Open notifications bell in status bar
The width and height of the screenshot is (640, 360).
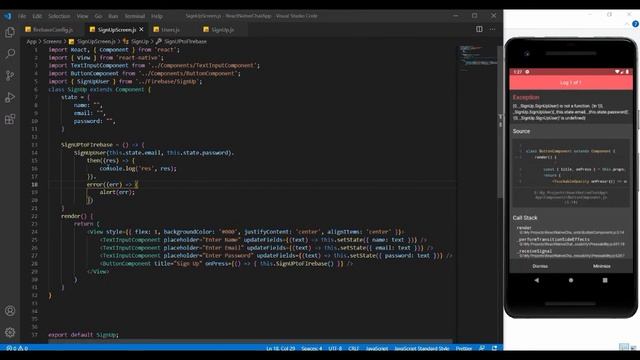click(x=494, y=348)
